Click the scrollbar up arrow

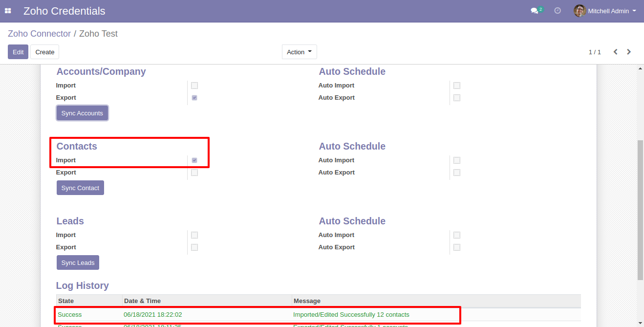(640, 69)
